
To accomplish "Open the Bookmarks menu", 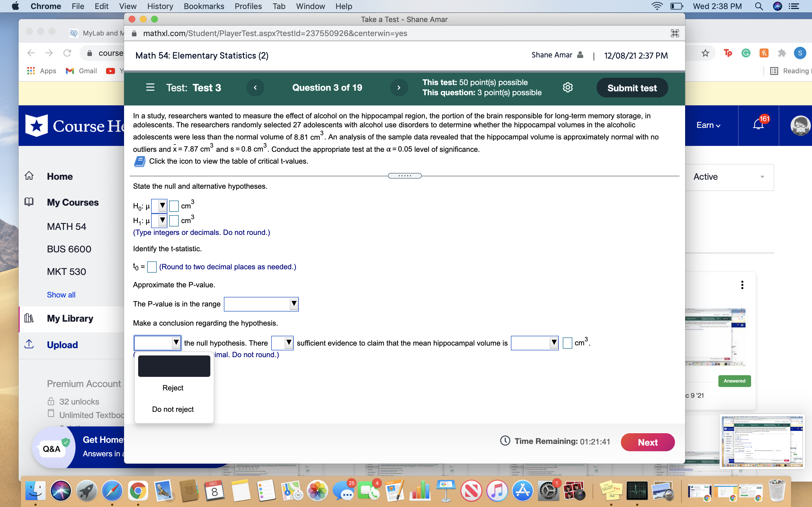I will click(204, 6).
